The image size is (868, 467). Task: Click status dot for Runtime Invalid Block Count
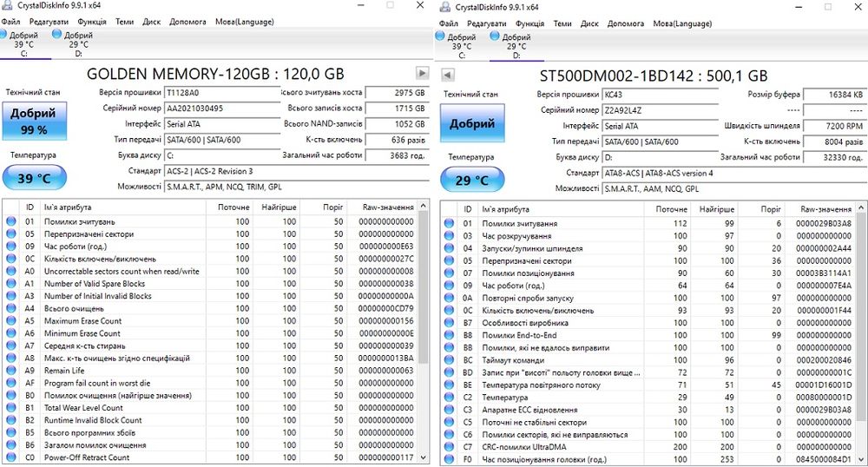11,420
